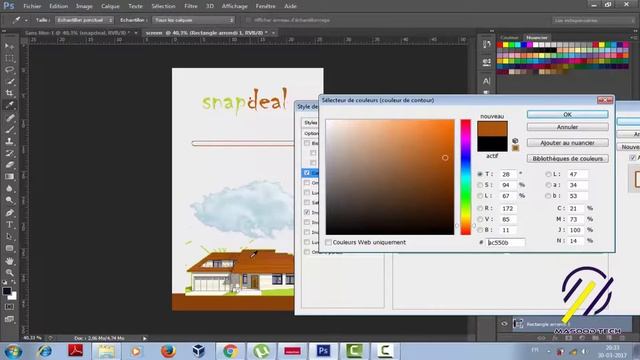This screenshot has height=360, width=640.
Task: Open the Character panel icon in collapsed dock
Action: click(x=487, y=81)
